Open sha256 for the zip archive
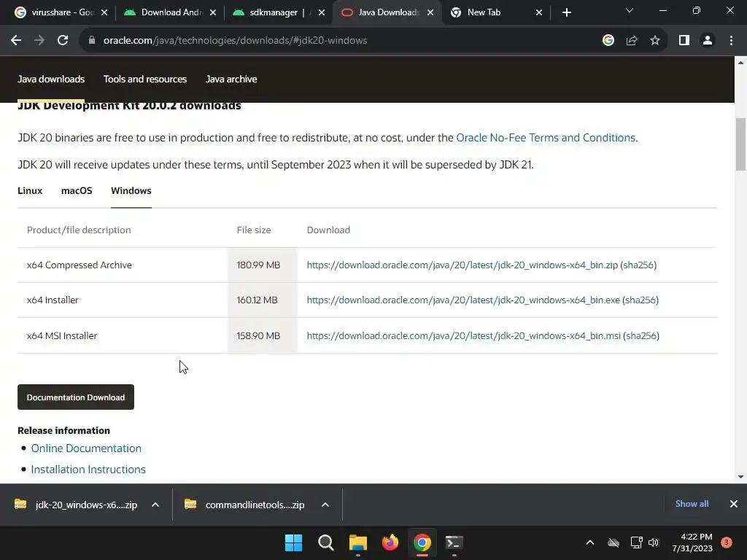 pyautogui.click(x=638, y=265)
